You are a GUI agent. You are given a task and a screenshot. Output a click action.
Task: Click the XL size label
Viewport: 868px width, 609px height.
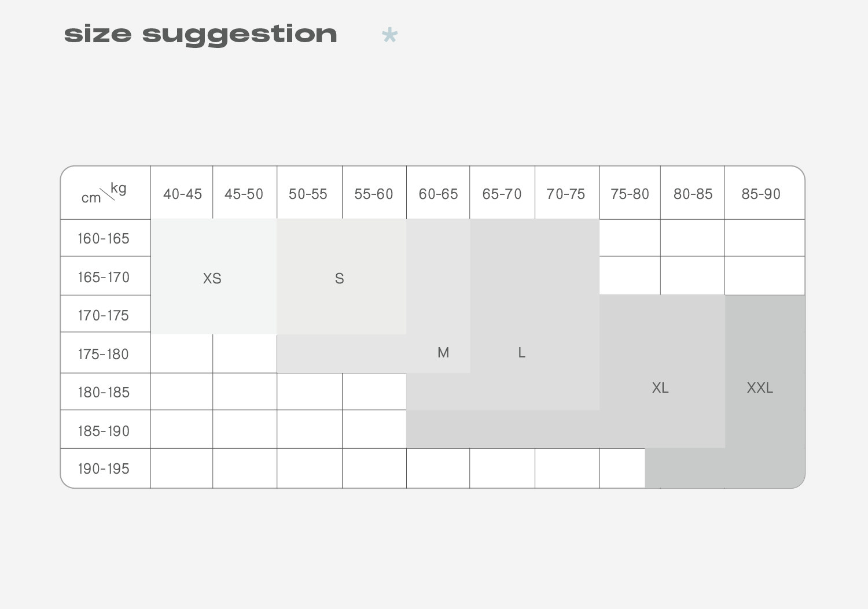[660, 387]
